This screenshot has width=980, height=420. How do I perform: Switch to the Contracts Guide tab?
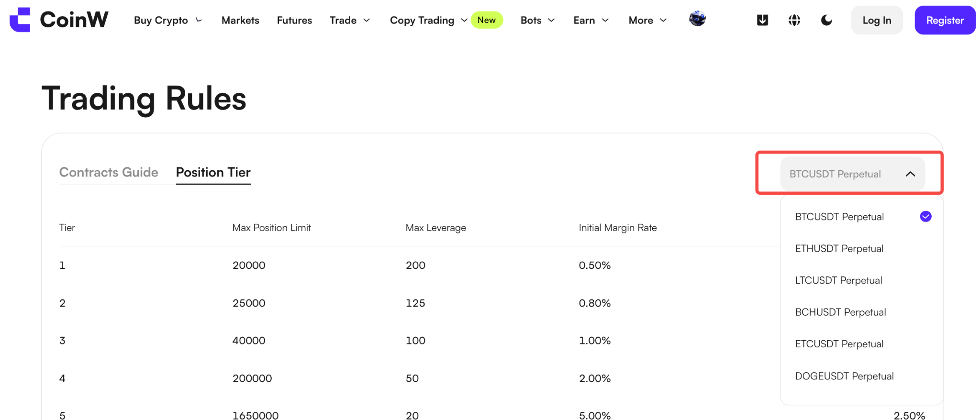(x=109, y=172)
